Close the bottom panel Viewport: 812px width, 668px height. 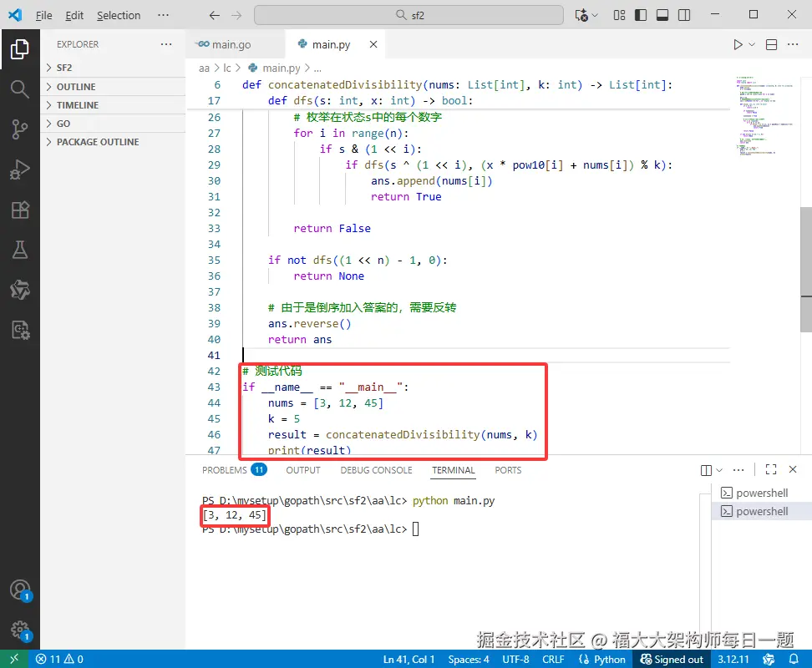pyautogui.click(x=792, y=469)
